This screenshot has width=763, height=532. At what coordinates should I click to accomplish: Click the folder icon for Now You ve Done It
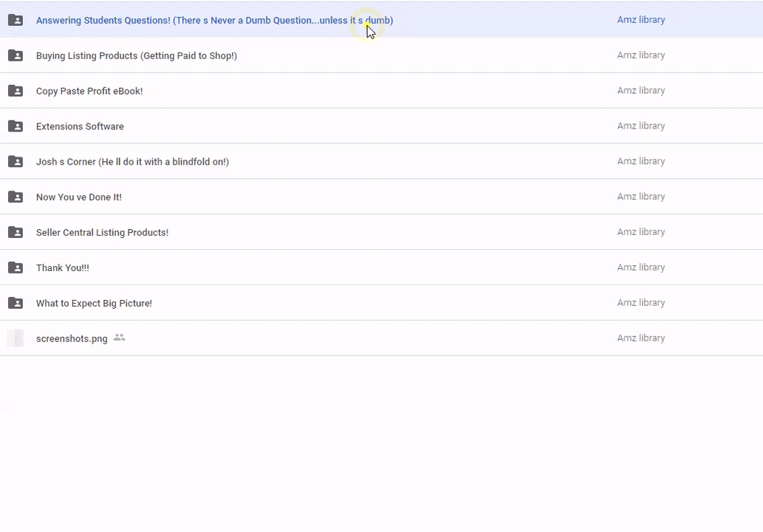click(16, 197)
